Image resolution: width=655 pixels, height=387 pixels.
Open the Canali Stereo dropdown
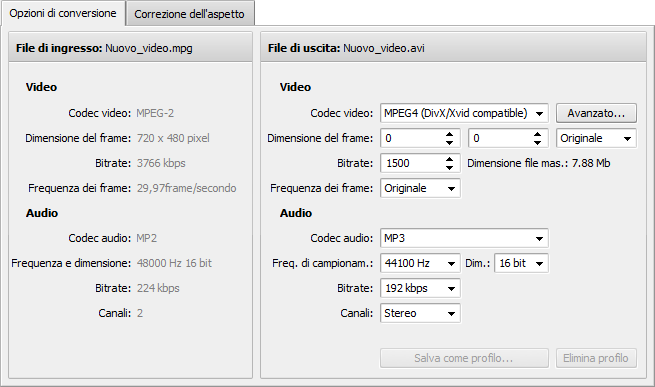point(420,313)
